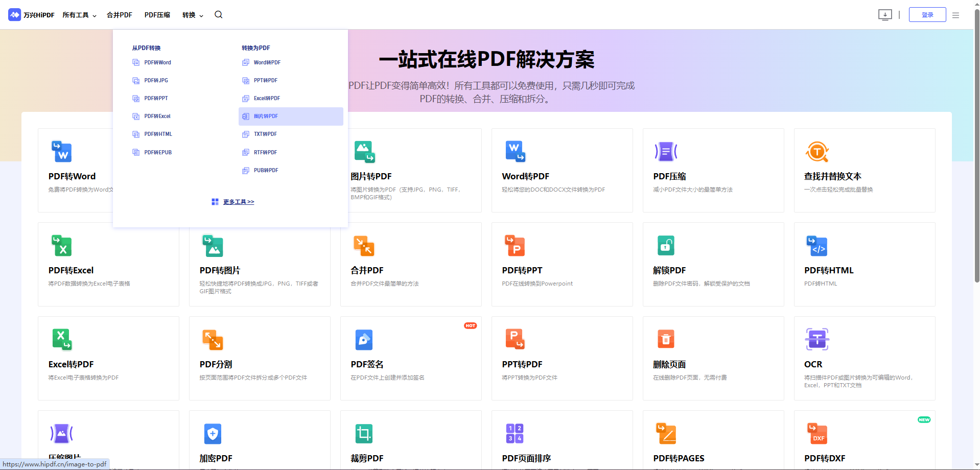Click the PDF签名 tool icon
Viewport: 980px width, 470px height.
coord(364,339)
